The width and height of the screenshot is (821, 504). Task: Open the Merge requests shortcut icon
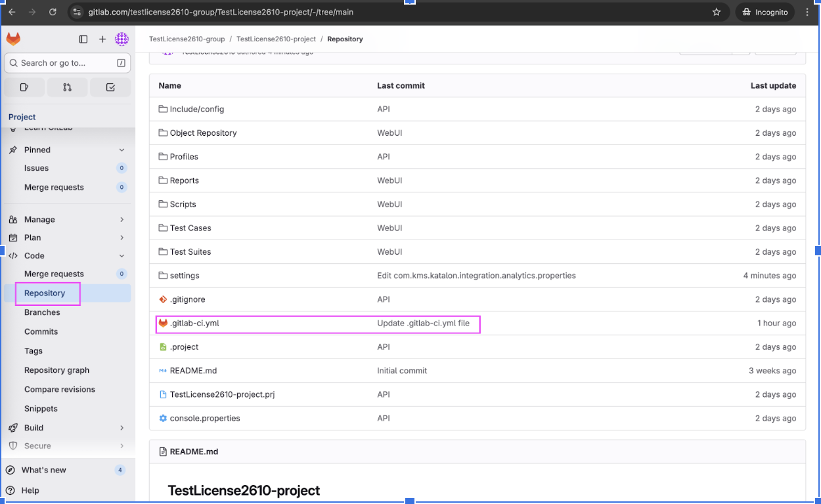point(67,87)
